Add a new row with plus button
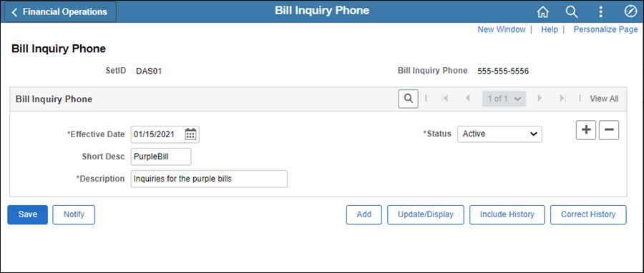Viewport: 644px width, 273px height. [585, 130]
